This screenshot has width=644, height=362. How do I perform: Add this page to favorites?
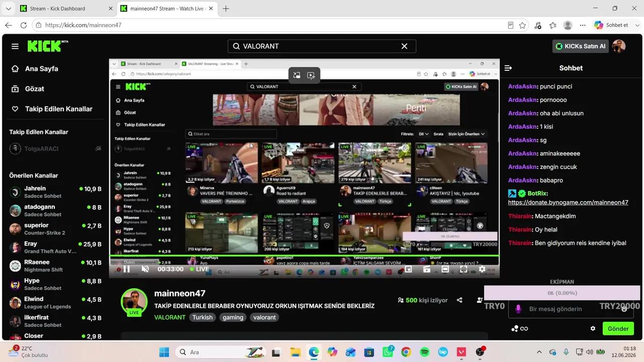(x=522, y=25)
